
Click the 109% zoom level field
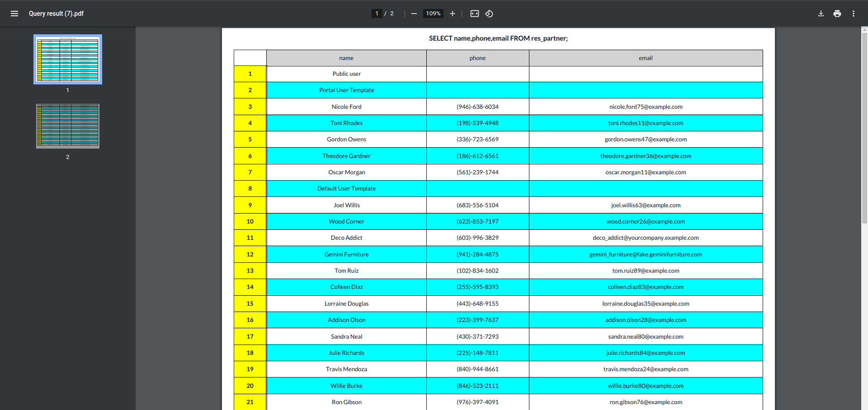433,14
